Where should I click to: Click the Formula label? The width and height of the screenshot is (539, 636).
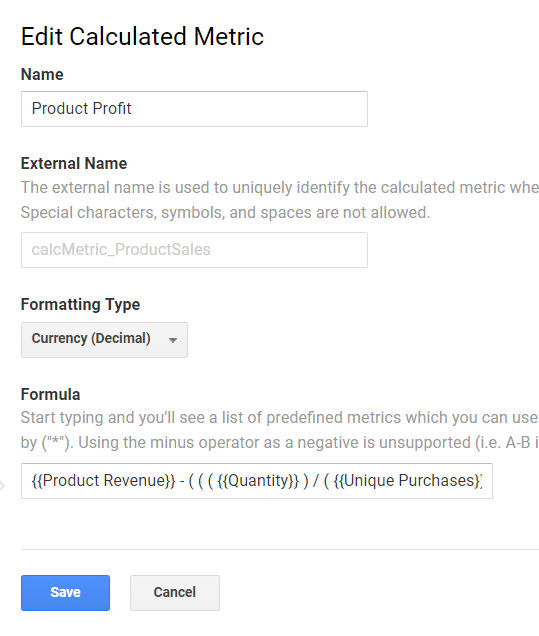tap(50, 394)
